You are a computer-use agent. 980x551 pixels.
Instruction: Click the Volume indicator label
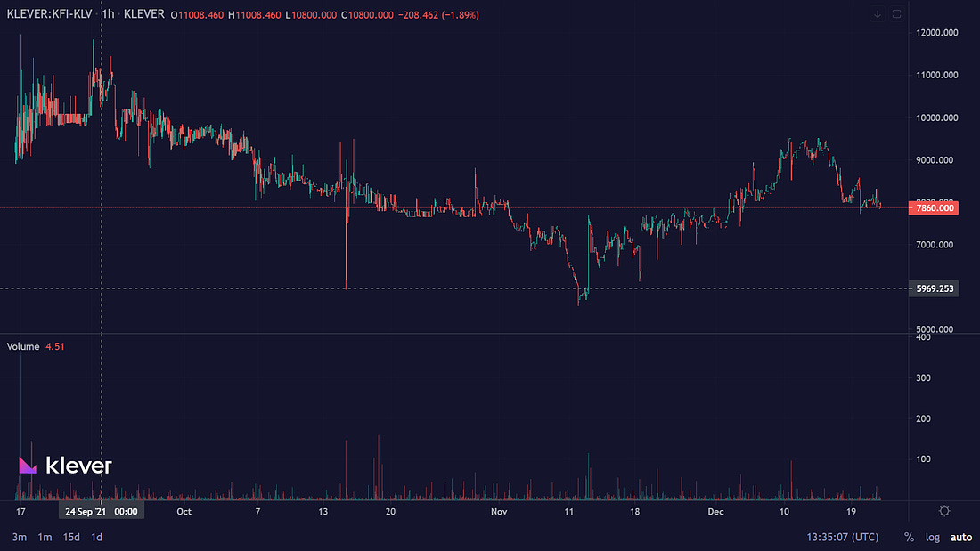tap(23, 347)
